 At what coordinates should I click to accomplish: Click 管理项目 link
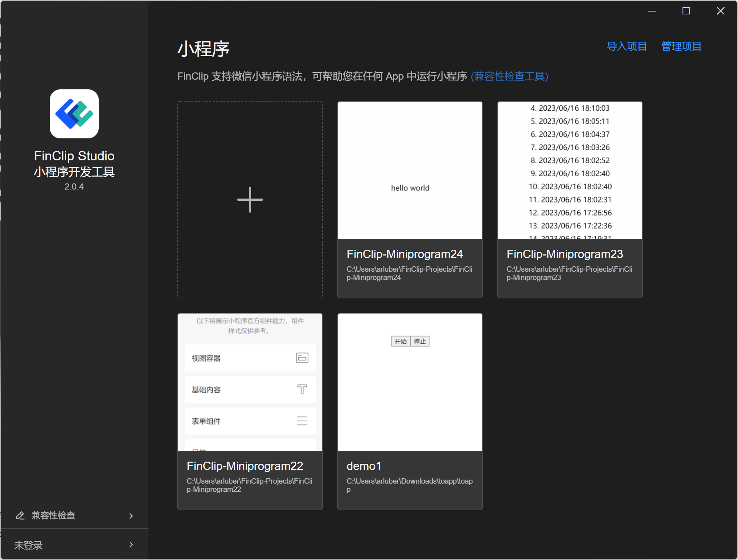click(681, 46)
